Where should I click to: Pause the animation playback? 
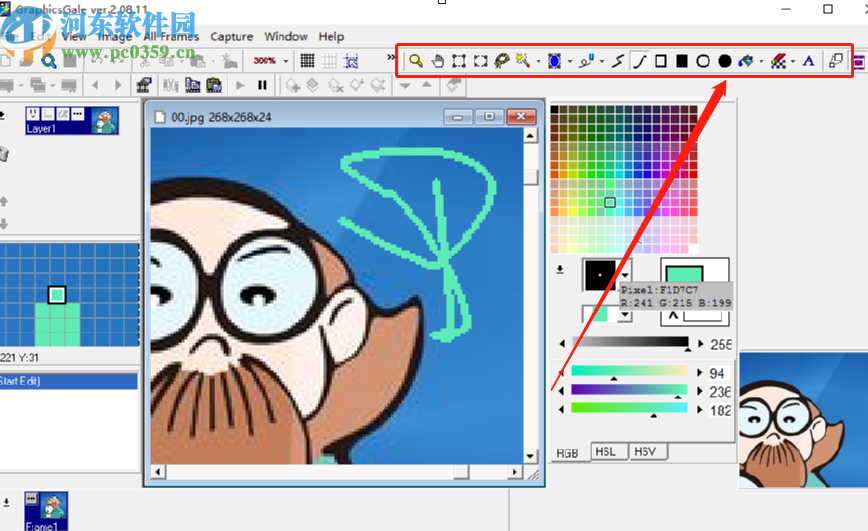262,85
